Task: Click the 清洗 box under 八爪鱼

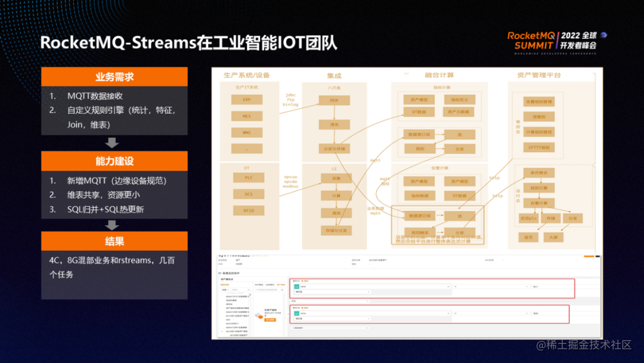Action: 335,125
